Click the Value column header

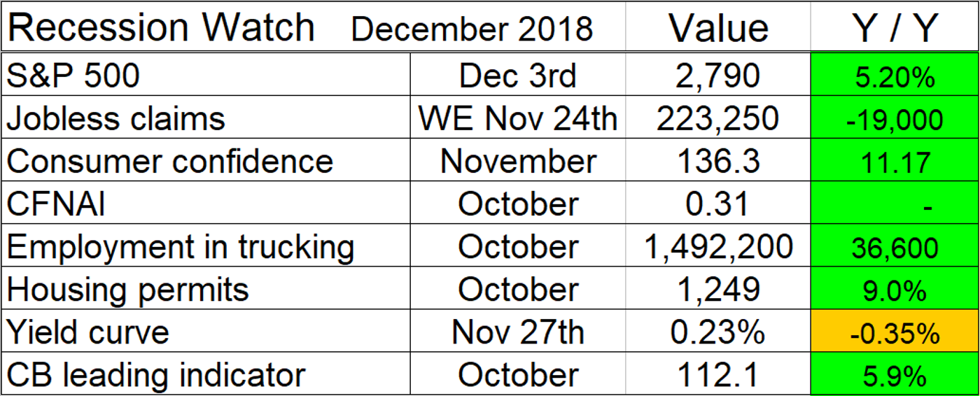pos(718,28)
